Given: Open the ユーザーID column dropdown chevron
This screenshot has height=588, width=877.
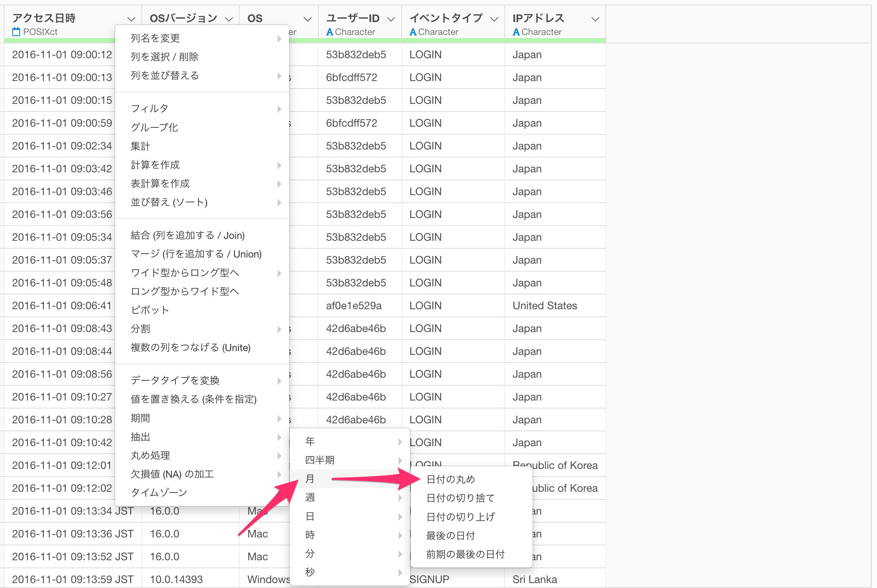Looking at the screenshot, I should click(391, 19).
